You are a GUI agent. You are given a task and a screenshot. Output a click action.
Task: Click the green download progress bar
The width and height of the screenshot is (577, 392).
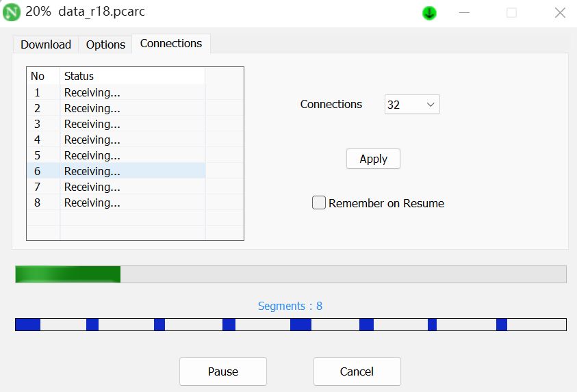[x=290, y=274]
